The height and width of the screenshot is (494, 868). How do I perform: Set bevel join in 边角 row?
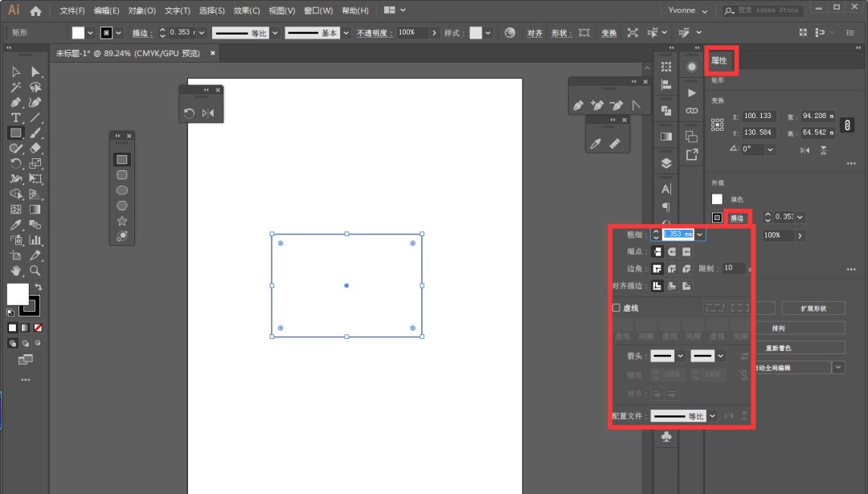click(x=686, y=269)
